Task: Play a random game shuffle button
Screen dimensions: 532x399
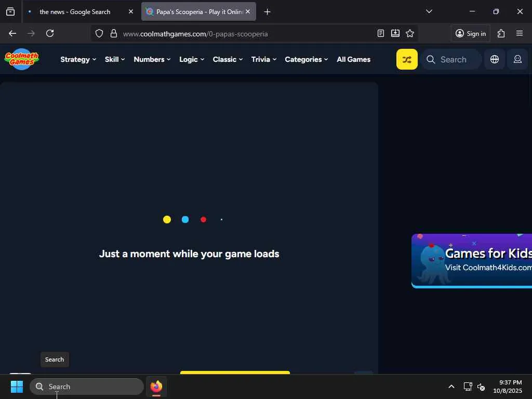Action: [x=407, y=59]
